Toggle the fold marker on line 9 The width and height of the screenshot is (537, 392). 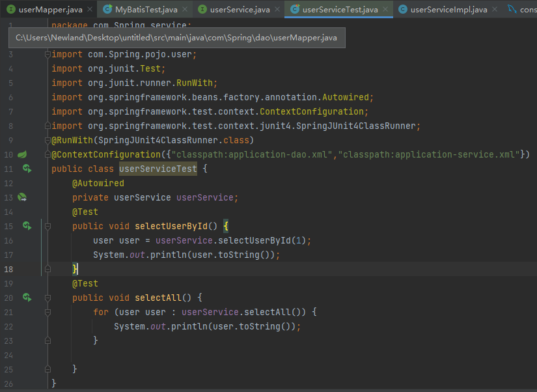tap(48, 140)
